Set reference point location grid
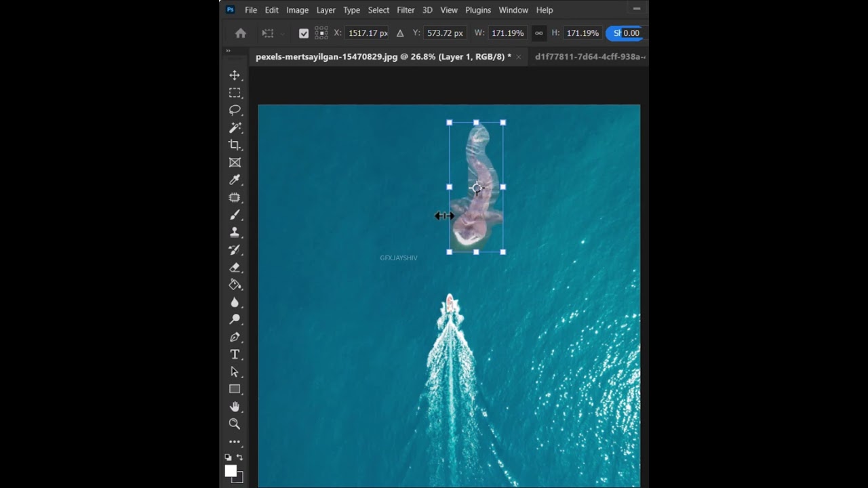 (321, 33)
